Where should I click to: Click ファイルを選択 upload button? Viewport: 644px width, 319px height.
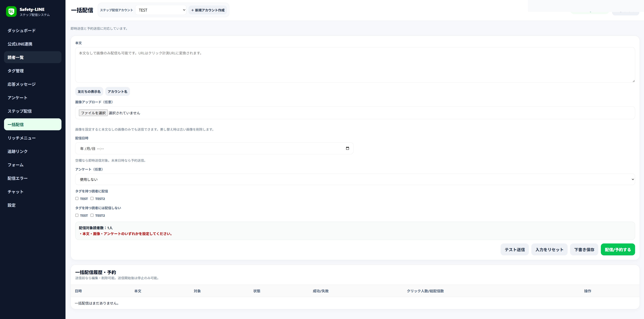pyautogui.click(x=93, y=113)
